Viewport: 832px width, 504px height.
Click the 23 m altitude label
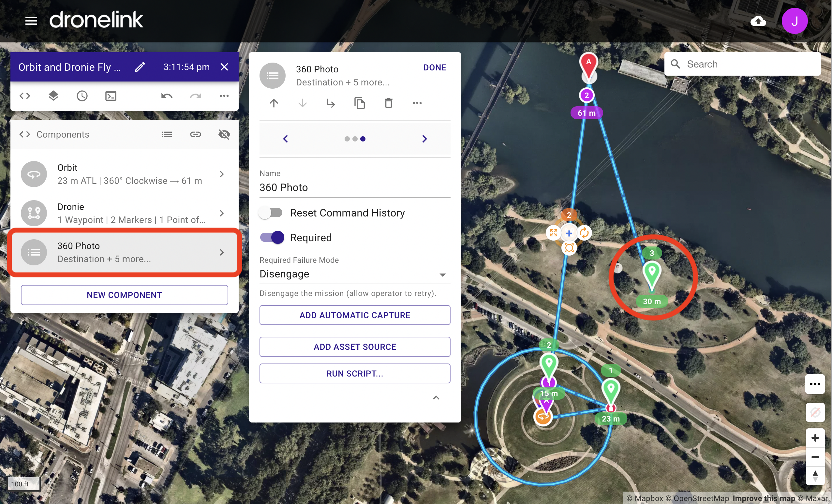[611, 419]
